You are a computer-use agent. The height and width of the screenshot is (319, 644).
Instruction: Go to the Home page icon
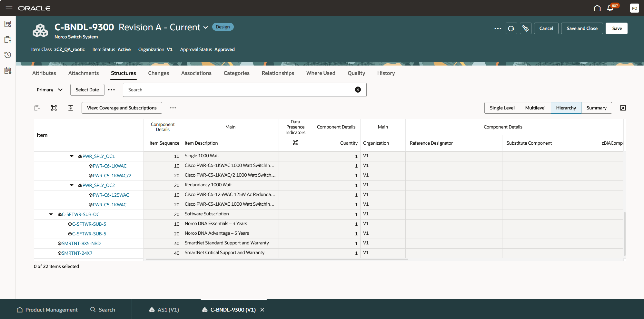tap(597, 8)
